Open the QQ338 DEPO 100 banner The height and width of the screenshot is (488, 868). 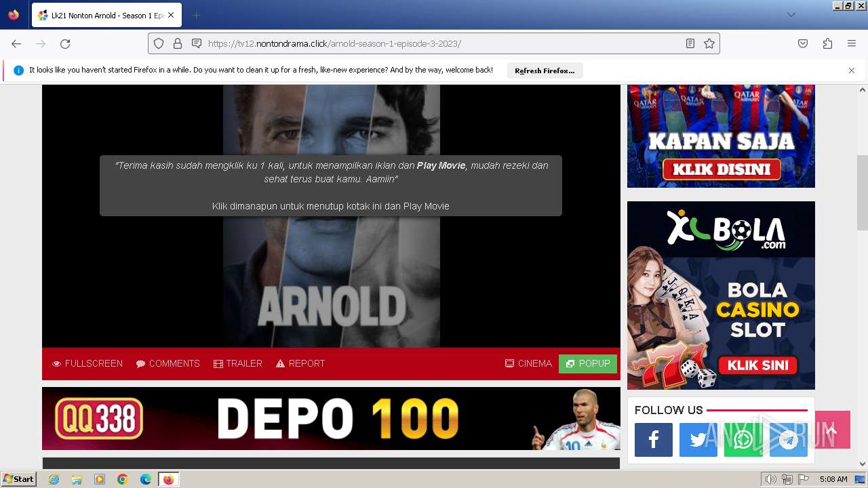tap(331, 418)
